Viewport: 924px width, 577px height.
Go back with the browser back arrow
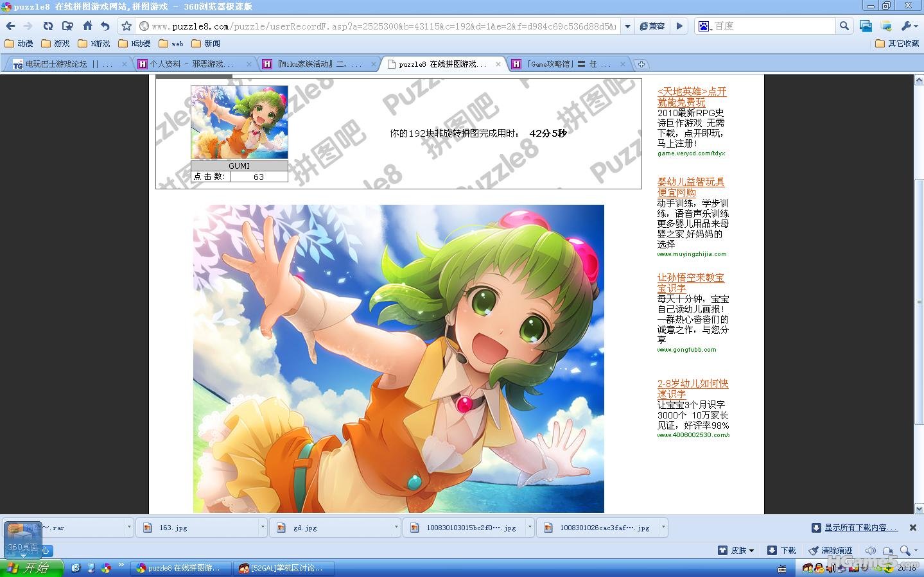10,26
